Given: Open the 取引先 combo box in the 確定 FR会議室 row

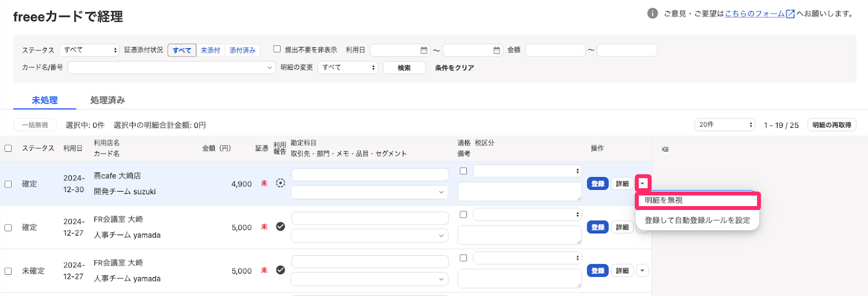Looking at the screenshot, I should pyautogui.click(x=370, y=236).
